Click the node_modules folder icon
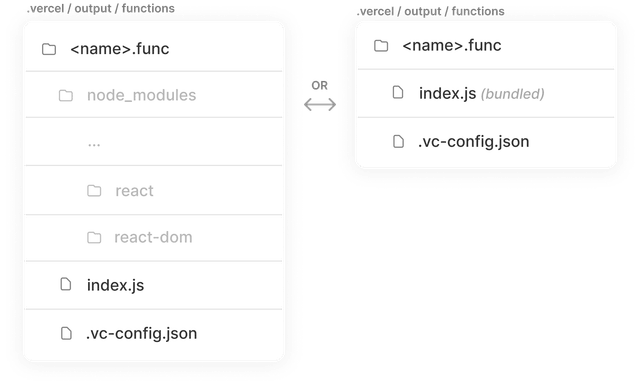This screenshot has width=640, height=387. [x=66, y=96]
